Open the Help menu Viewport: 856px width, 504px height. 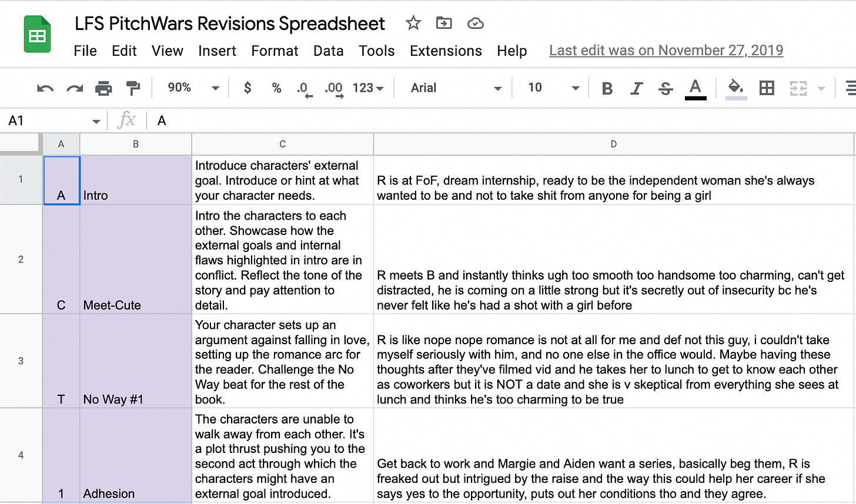(511, 51)
